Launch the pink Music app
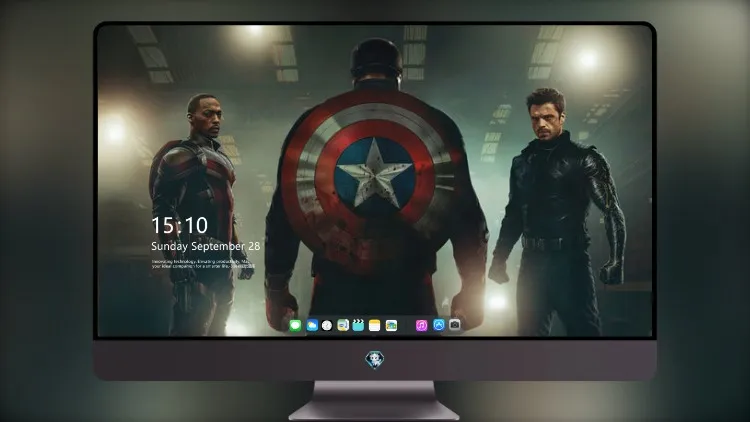This screenshot has height=422, width=750. pyautogui.click(x=421, y=326)
